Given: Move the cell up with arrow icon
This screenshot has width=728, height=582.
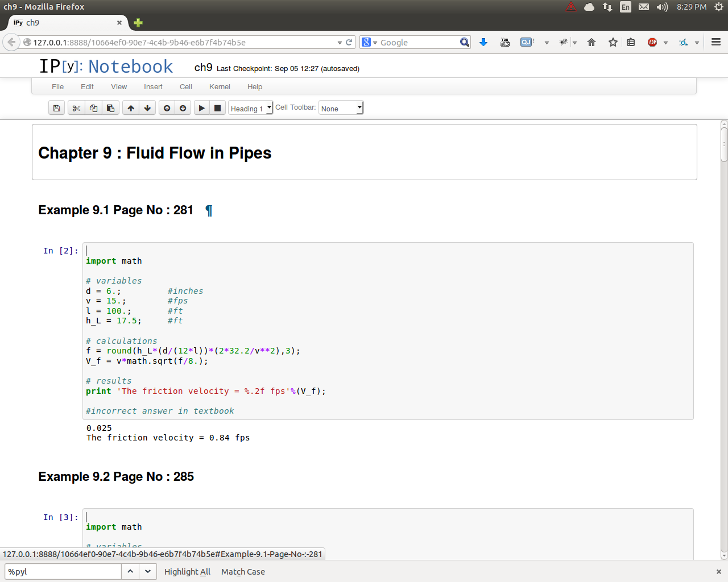Looking at the screenshot, I should (x=131, y=108).
